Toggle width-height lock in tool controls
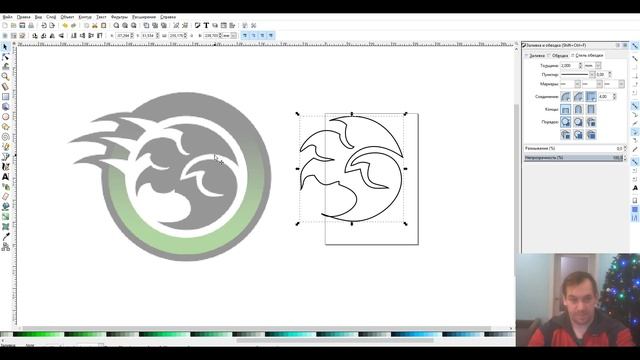This screenshot has width=640, height=360. (192, 36)
